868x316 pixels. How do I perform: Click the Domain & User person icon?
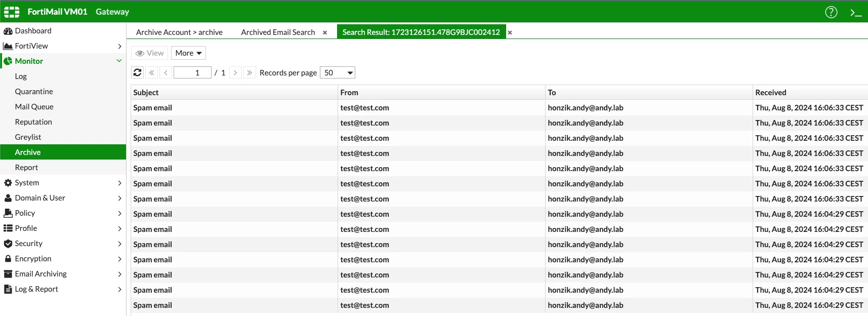[x=8, y=198]
